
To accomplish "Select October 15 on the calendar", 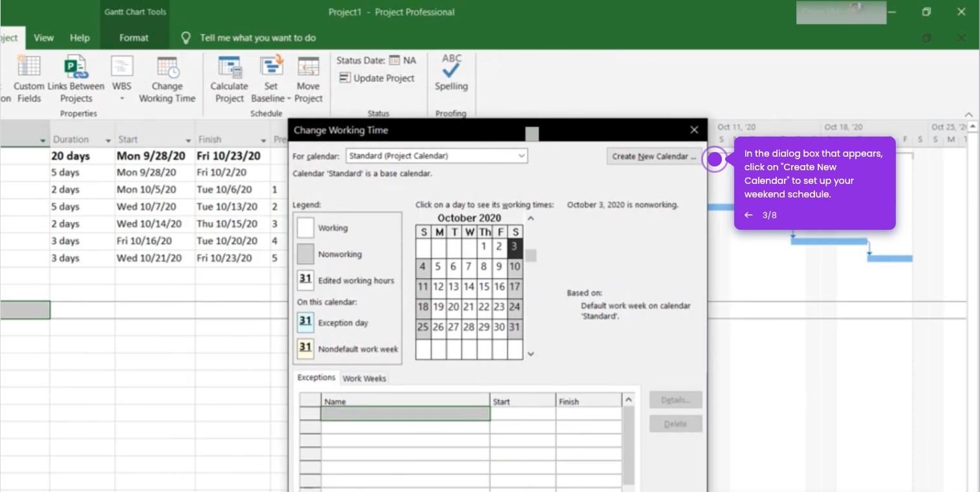I will coord(485,287).
